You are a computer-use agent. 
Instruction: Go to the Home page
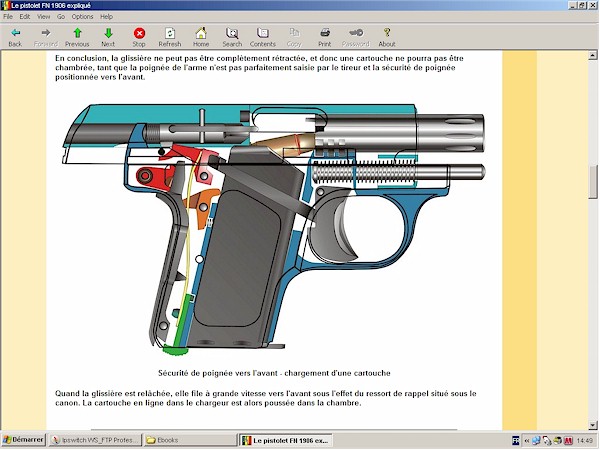[201, 37]
